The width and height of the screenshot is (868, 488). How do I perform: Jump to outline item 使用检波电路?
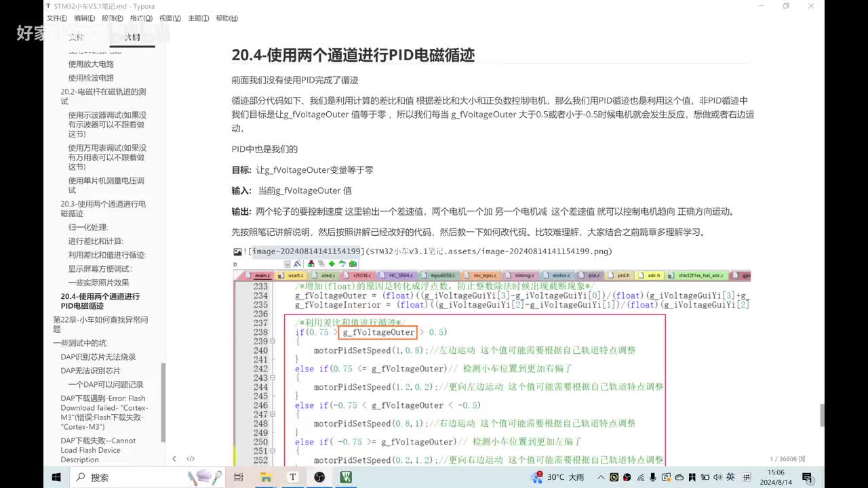click(91, 78)
